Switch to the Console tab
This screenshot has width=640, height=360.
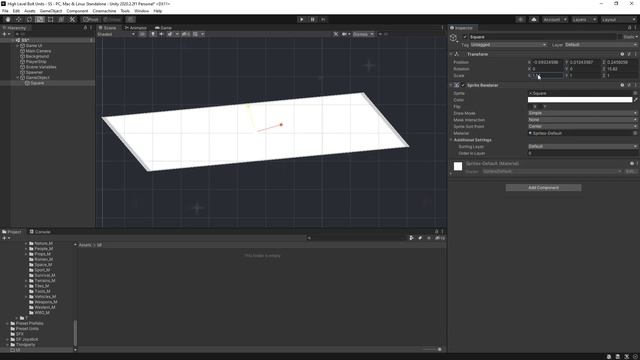point(40,231)
